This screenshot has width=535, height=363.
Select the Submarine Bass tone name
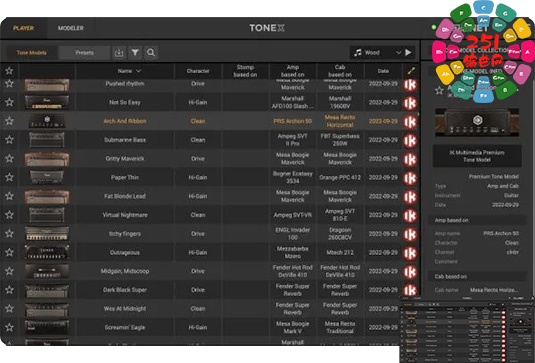pos(125,140)
